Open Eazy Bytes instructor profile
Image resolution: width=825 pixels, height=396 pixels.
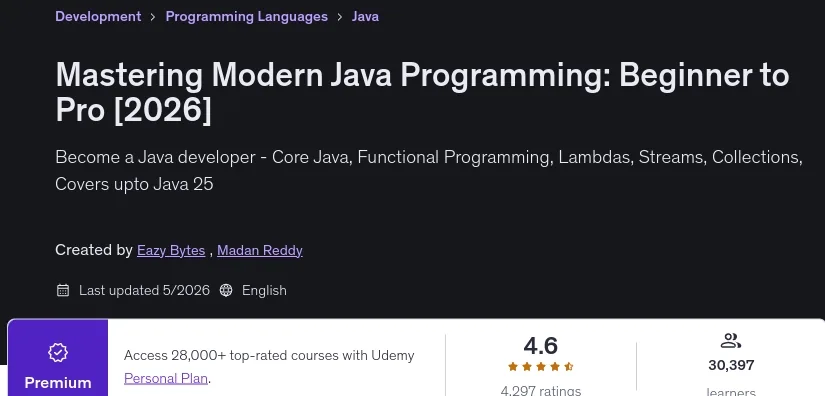(171, 250)
